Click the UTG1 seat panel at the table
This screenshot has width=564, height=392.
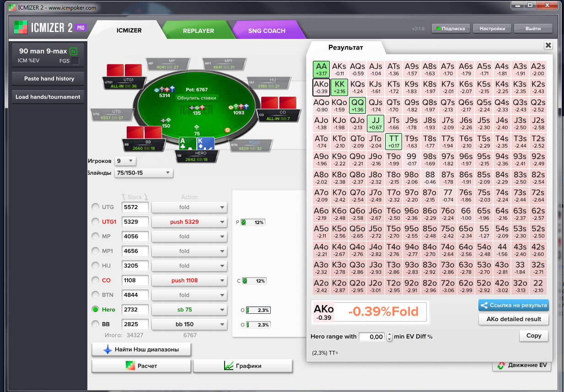125,83
